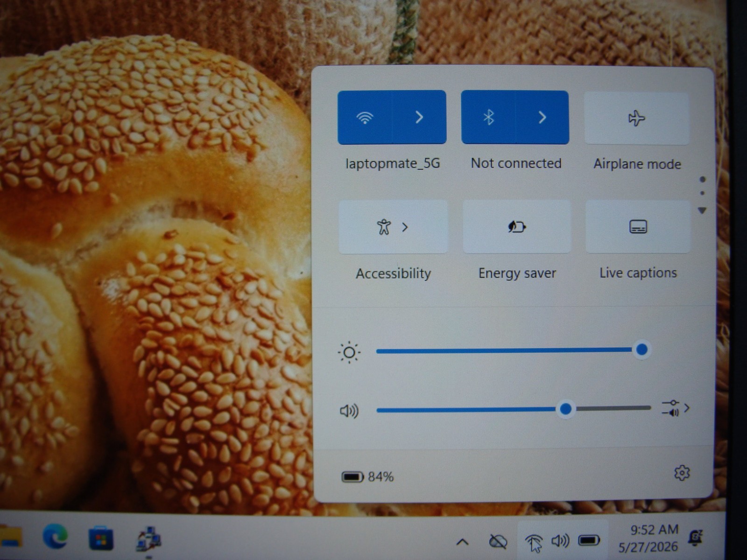Click the battery tray icon

[589, 540]
